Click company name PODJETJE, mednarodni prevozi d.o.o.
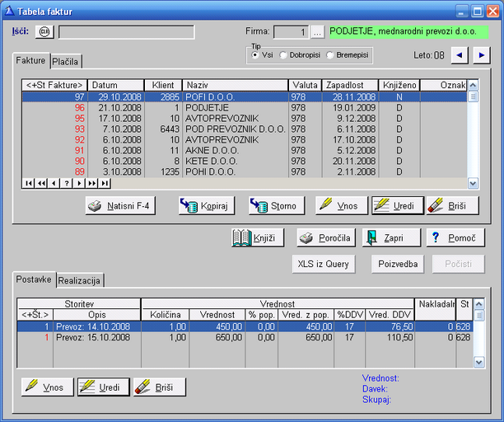Viewport: 504px width, 422px height. point(408,32)
